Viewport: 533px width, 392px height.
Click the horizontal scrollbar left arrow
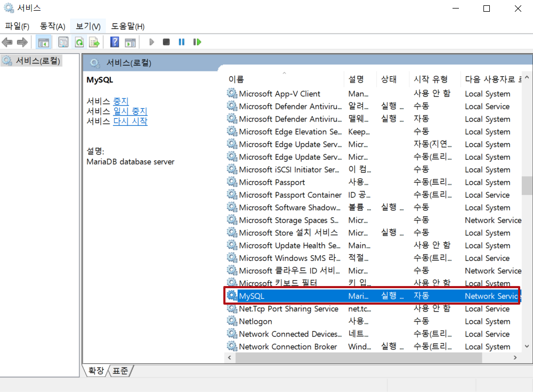pyautogui.click(x=229, y=357)
